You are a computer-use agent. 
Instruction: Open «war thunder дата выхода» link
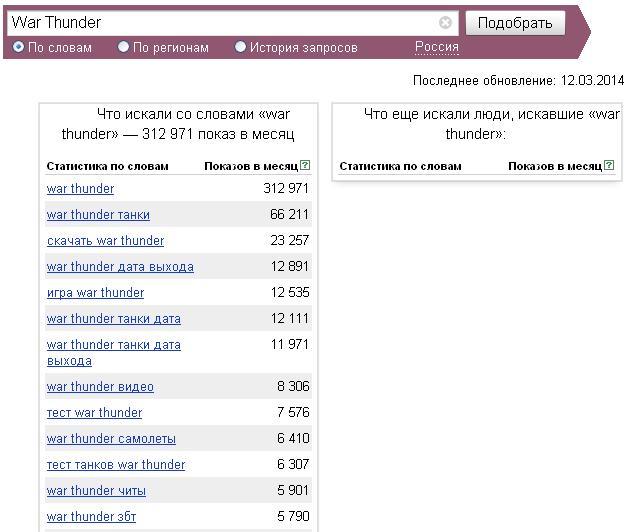tap(120, 267)
